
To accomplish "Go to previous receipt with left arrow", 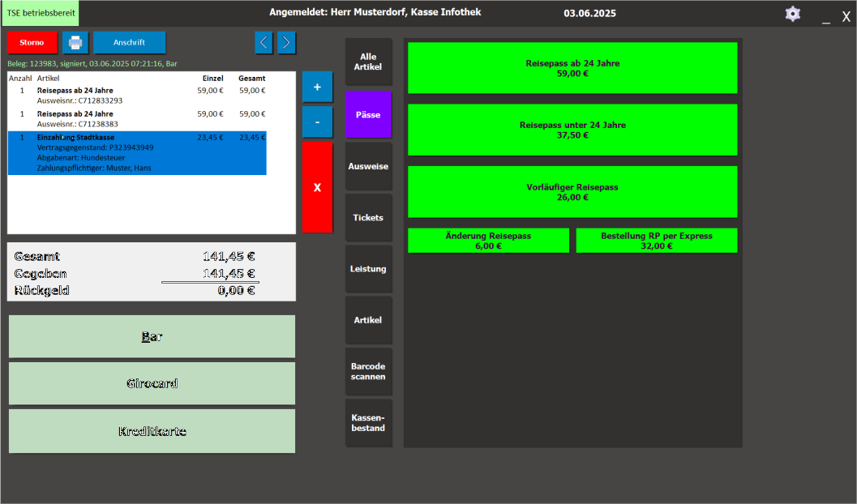I will [x=264, y=43].
